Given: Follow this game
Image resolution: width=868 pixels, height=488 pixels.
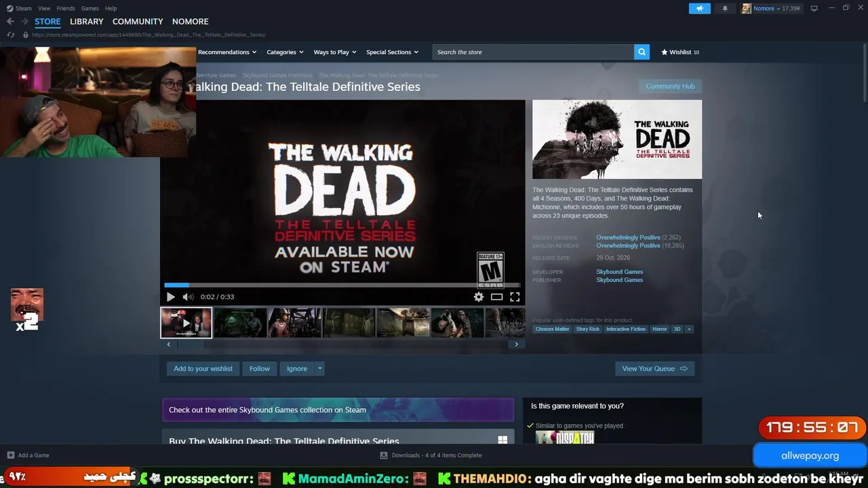Looking at the screenshot, I should pyautogui.click(x=259, y=369).
